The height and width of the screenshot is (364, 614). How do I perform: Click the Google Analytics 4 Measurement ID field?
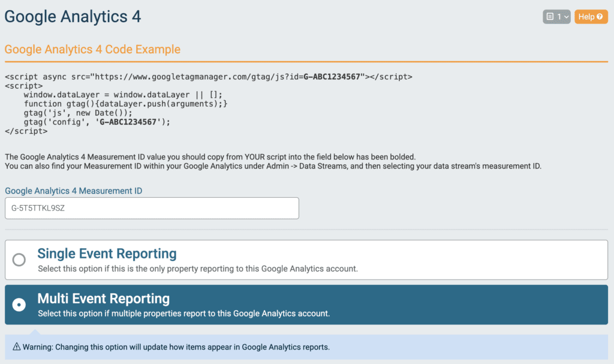[152, 208]
